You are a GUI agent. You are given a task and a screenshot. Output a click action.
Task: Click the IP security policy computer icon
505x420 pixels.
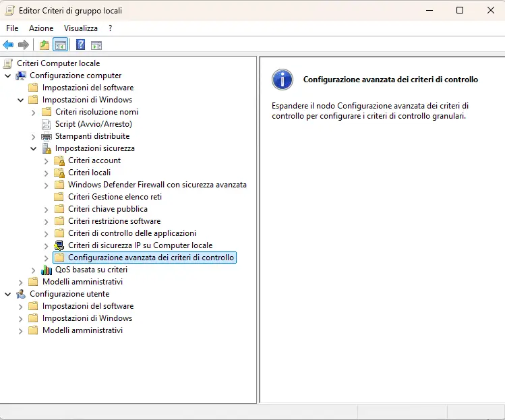pos(59,245)
